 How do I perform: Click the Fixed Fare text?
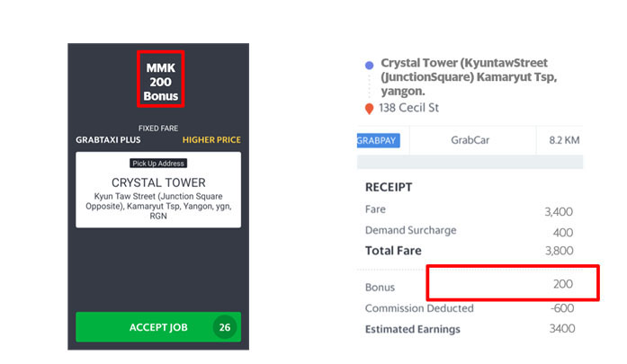158,129
